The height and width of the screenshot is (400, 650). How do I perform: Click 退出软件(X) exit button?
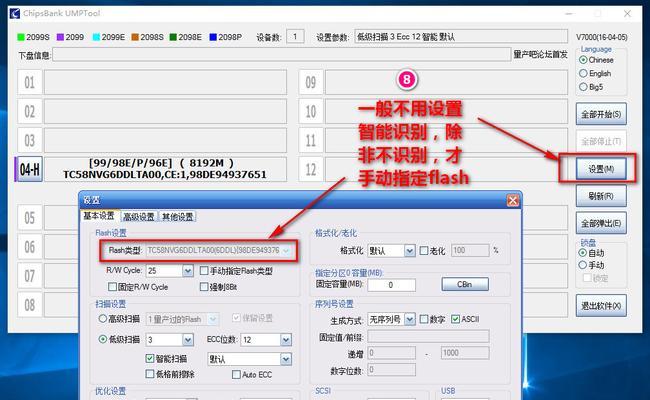(x=601, y=306)
